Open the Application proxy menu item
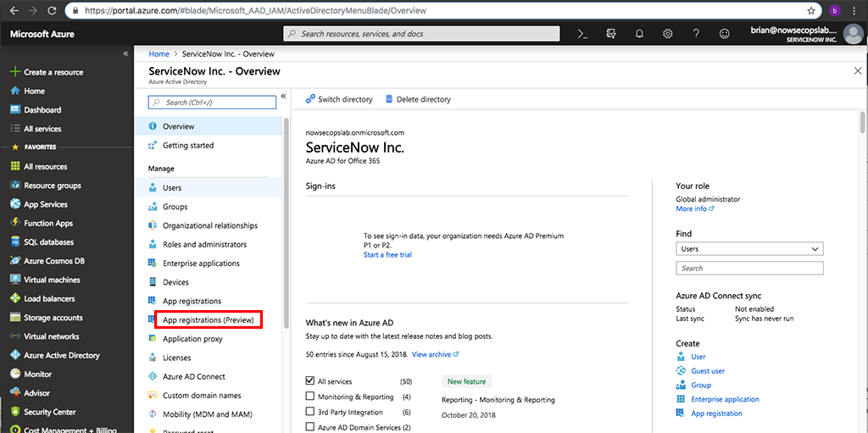868x433 pixels. [208, 339]
